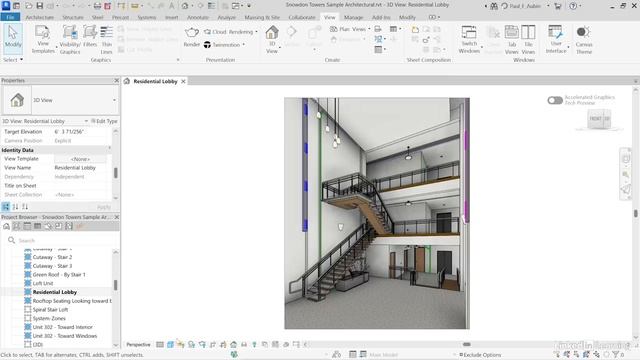
Task: Arrange windows with Tile Views
Action: pos(528,39)
